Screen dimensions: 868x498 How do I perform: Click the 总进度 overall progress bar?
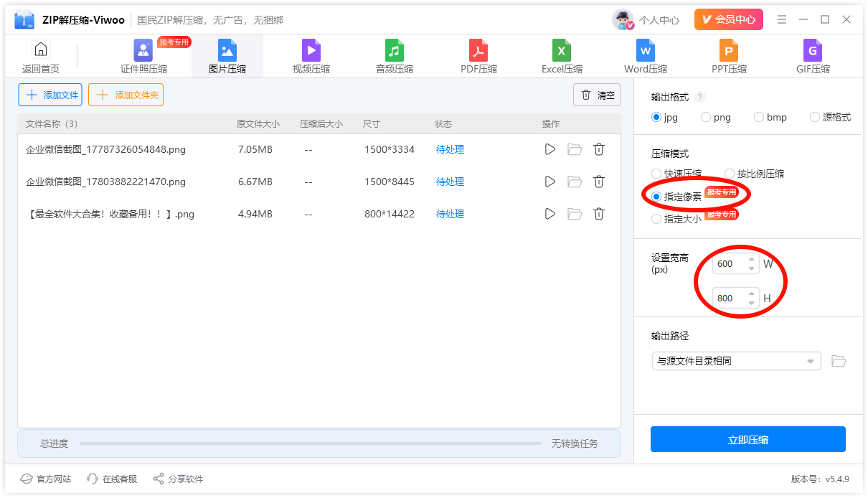pyautogui.click(x=311, y=443)
